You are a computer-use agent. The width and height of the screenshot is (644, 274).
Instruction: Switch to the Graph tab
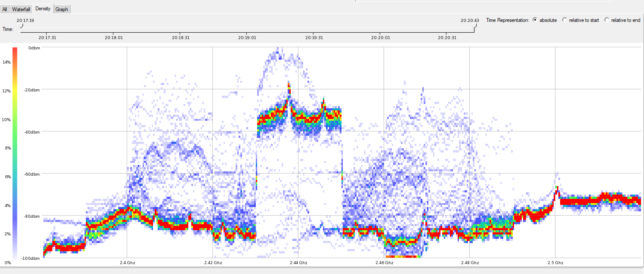tap(62, 9)
